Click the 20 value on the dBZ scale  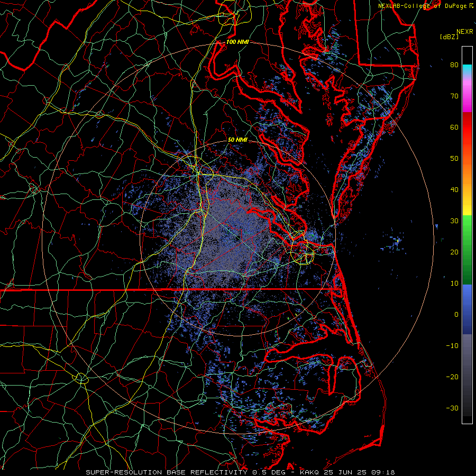[454, 252]
